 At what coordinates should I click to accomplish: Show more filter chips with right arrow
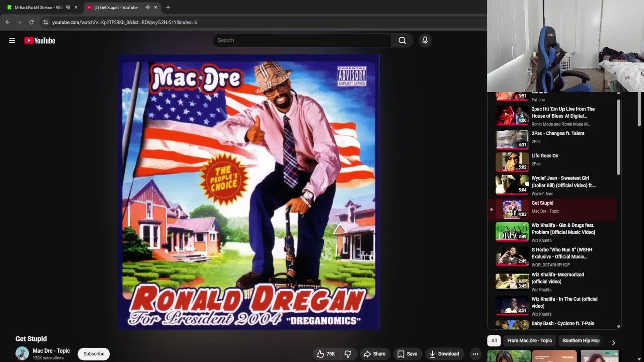[x=613, y=342]
